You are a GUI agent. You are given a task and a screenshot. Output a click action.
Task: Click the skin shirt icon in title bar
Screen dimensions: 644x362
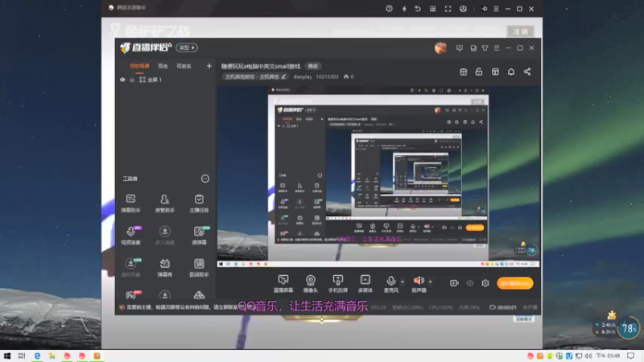(485, 48)
